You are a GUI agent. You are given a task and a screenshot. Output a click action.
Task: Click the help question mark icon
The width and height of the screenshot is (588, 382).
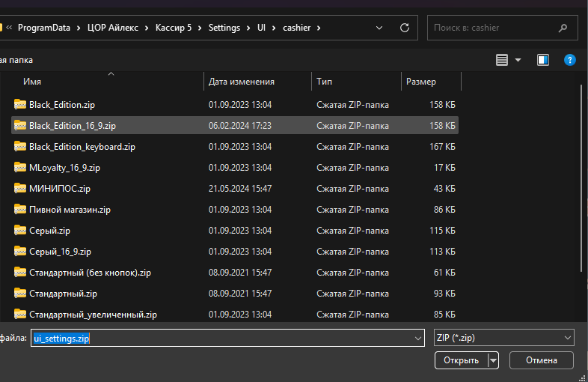pos(569,60)
